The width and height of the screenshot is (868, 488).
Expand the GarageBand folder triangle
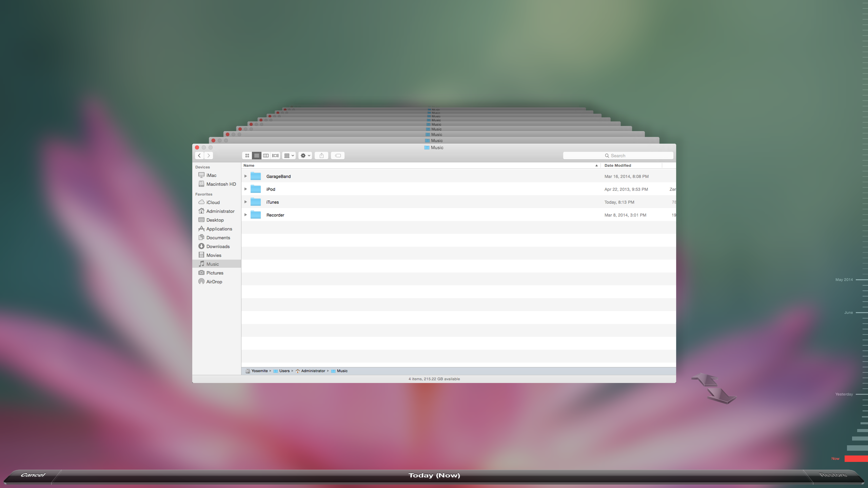(x=245, y=176)
